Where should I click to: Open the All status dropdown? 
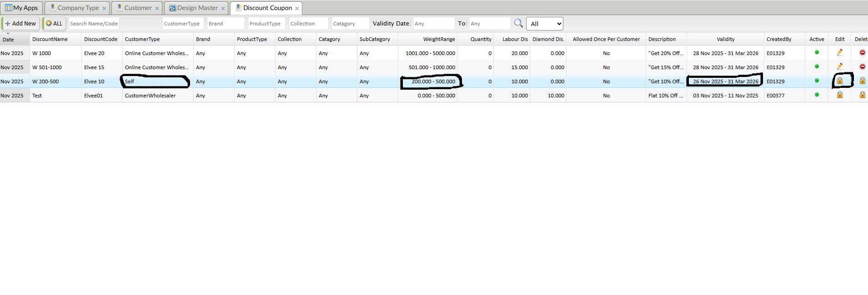544,24
